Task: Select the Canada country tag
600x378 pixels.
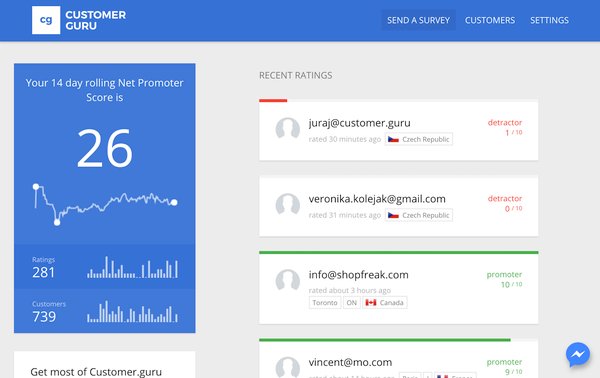Action: tap(385, 303)
